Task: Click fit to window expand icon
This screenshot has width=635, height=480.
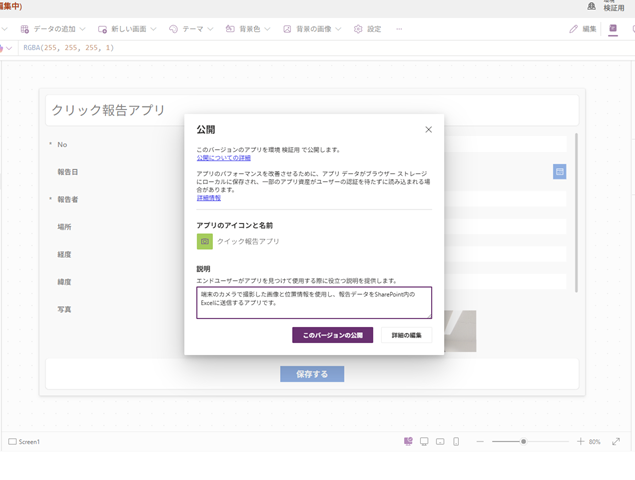Action: 616,441
